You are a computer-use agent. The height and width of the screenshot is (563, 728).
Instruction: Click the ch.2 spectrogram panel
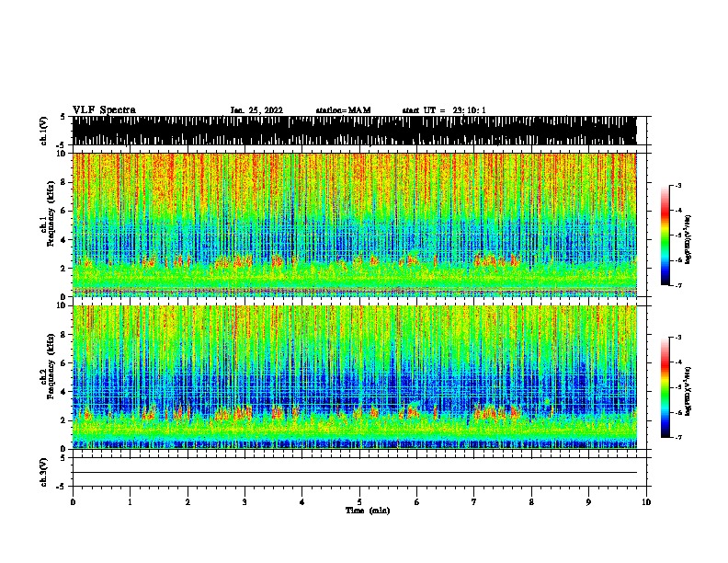click(354, 377)
